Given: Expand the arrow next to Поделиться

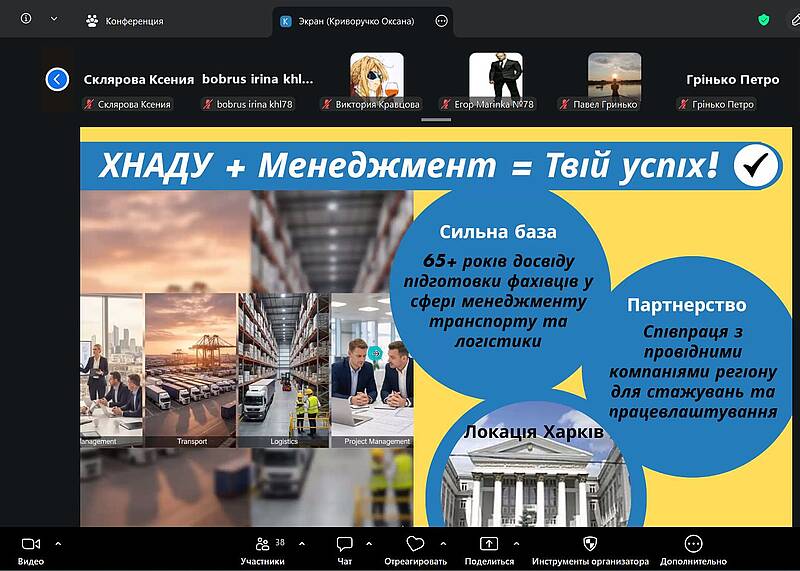Looking at the screenshot, I should tap(513, 543).
